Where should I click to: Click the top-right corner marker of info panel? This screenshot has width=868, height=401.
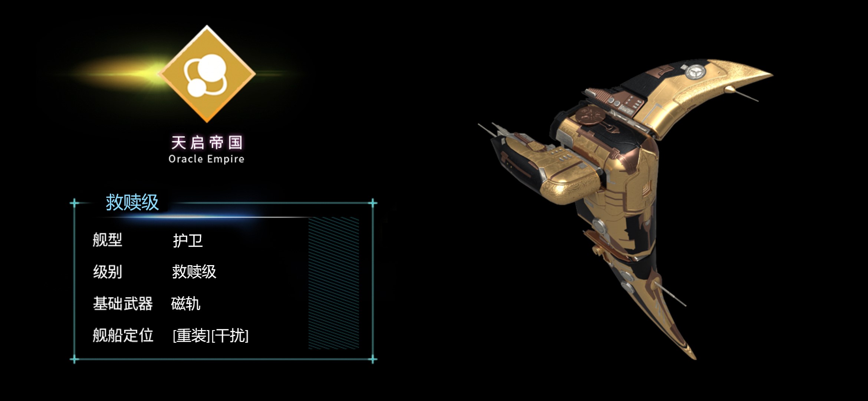pyautogui.click(x=373, y=203)
